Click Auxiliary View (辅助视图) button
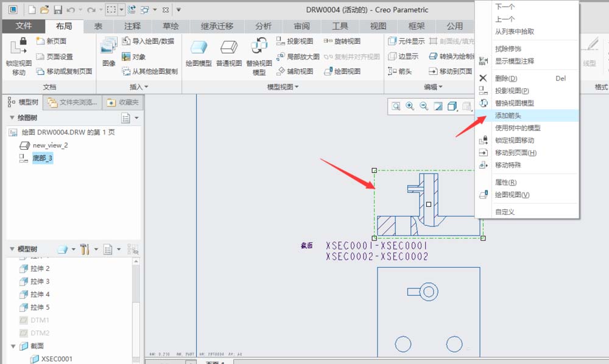This screenshot has width=609, height=364. coord(295,71)
